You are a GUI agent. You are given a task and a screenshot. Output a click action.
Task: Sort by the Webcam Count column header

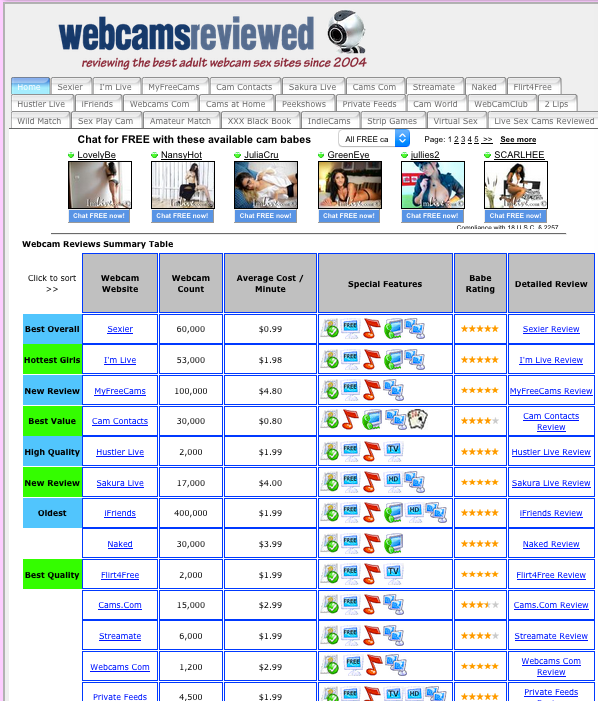[191, 283]
